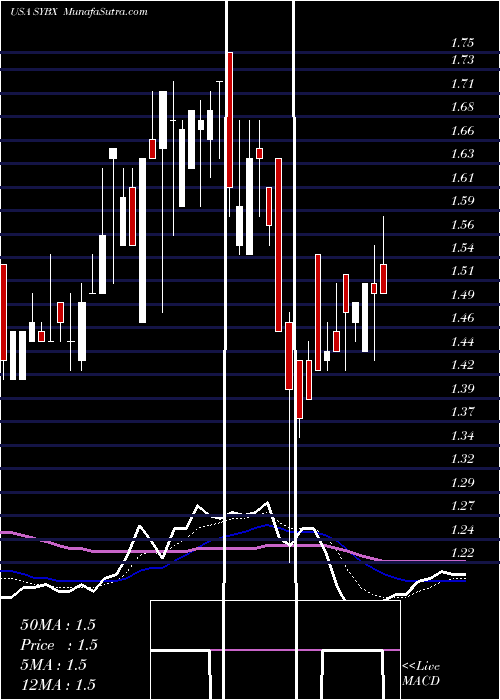Click the 1.22 price axis label
Viewport: 500px width, 700px height.
coord(462,553)
